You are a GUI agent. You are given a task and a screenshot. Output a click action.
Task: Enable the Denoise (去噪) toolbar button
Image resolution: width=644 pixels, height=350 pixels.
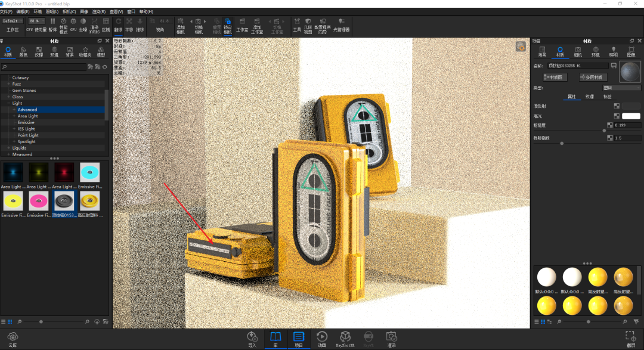coord(83,23)
